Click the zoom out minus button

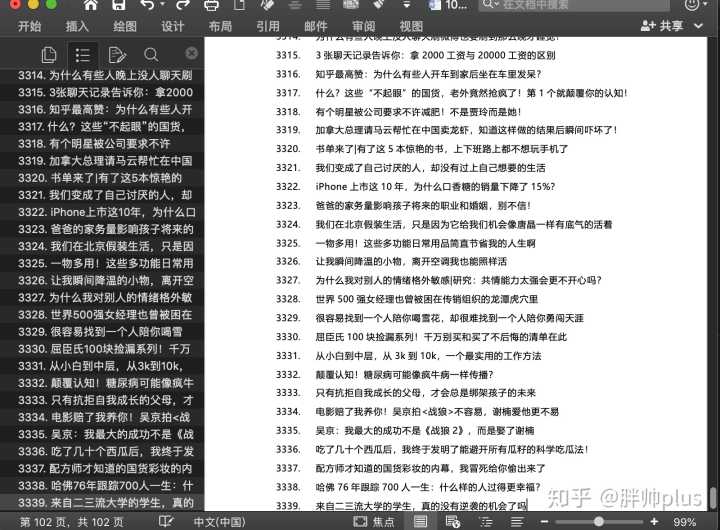pos(545,522)
